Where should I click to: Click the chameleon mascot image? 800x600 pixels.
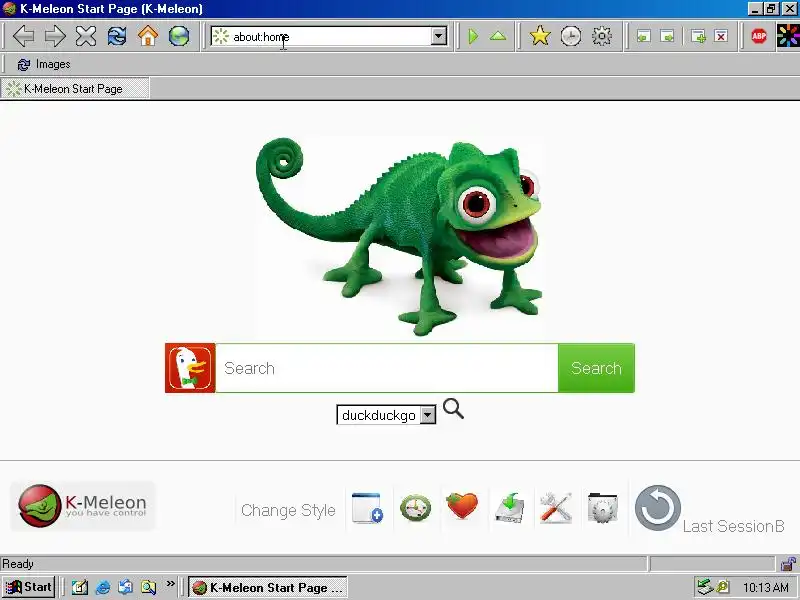399,236
